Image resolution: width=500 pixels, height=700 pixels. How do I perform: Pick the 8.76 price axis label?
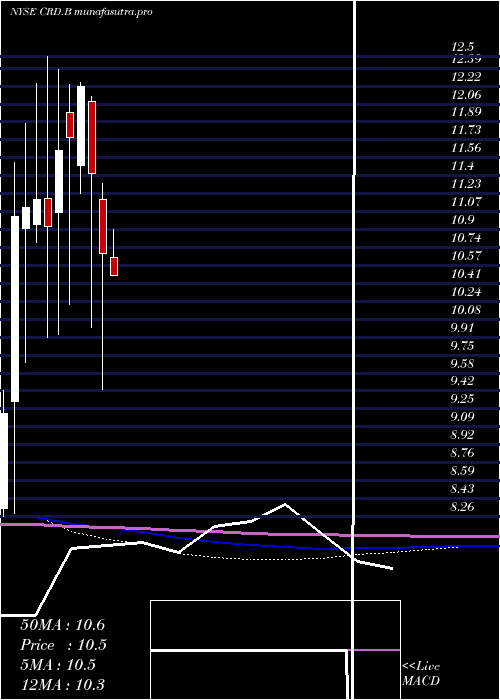462,453
